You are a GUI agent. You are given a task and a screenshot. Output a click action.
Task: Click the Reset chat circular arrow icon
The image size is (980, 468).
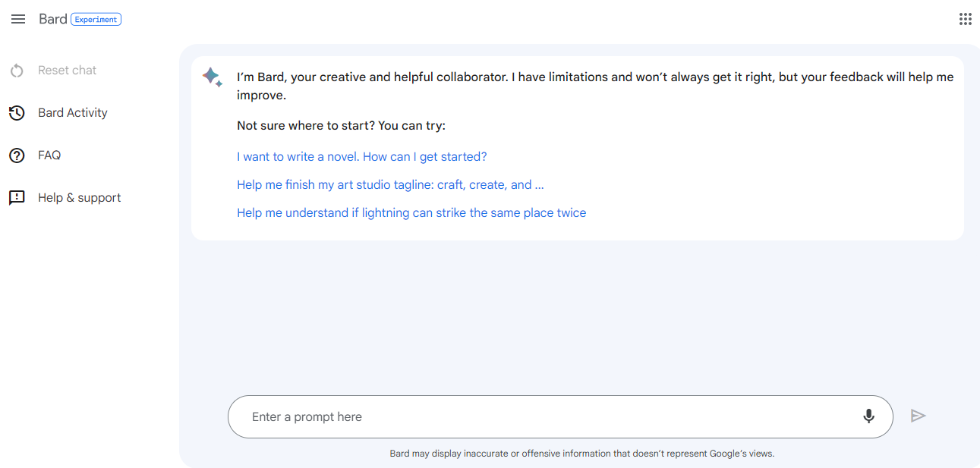[x=17, y=71]
